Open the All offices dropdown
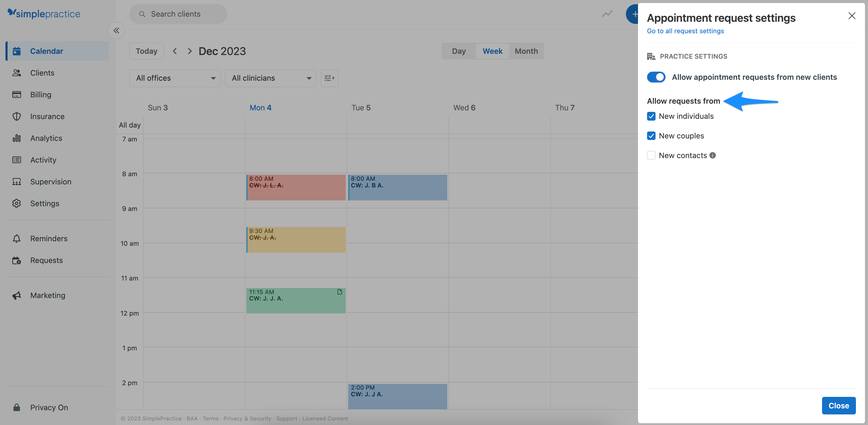 (x=175, y=78)
